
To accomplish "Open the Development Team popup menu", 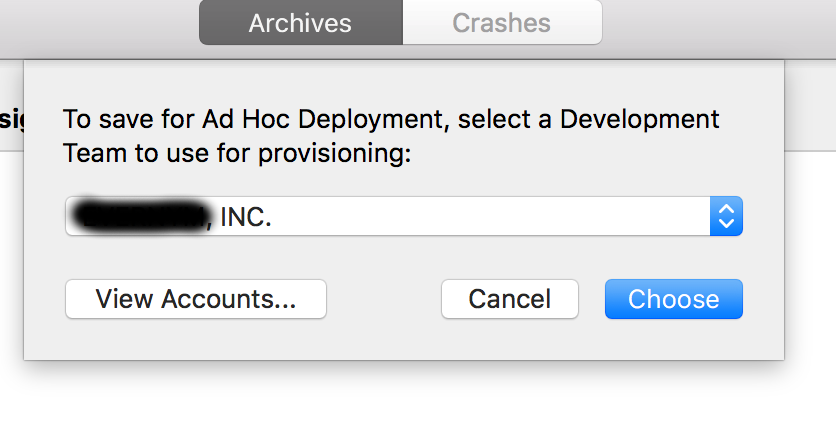I will tap(404, 216).
